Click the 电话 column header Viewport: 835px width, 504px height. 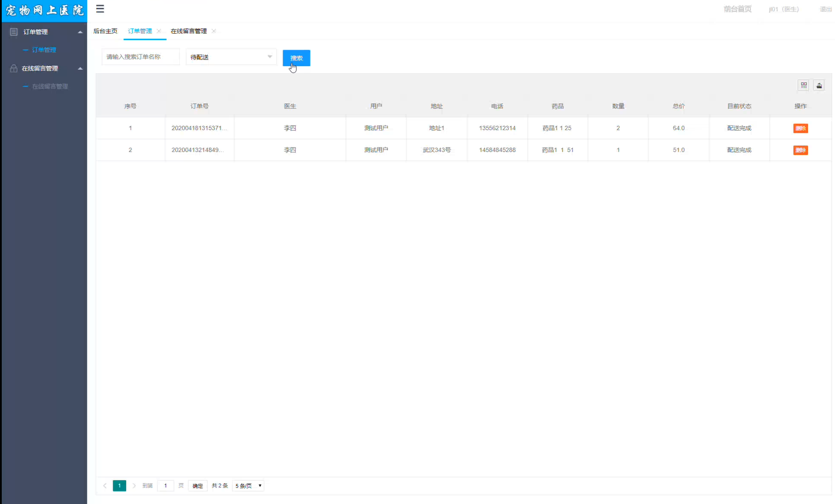point(497,106)
